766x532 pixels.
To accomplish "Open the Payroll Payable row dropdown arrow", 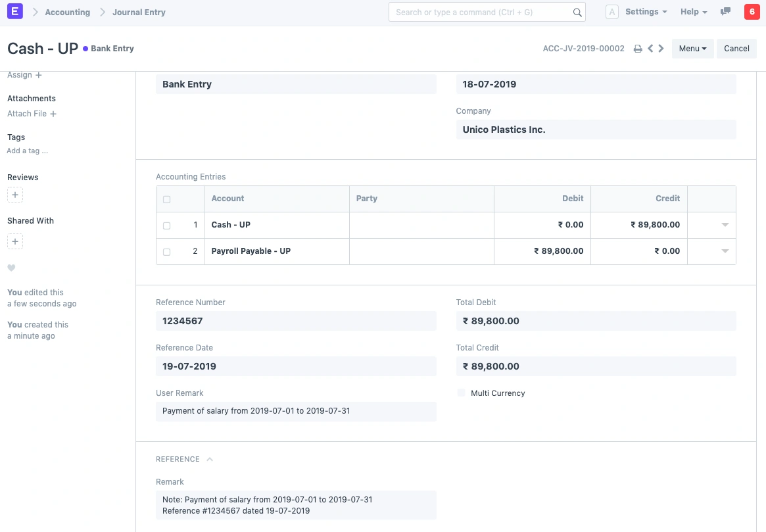I will coord(725,251).
